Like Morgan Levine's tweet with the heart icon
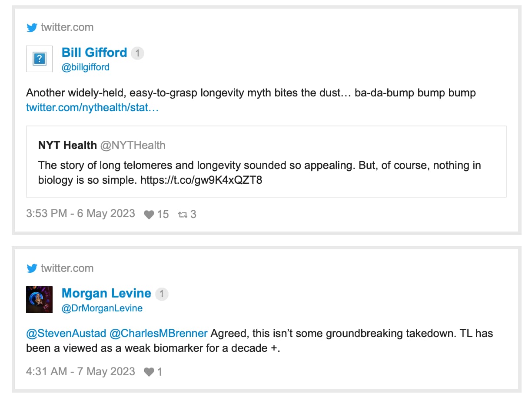Viewport: 532px width, 410px height. pos(149,372)
